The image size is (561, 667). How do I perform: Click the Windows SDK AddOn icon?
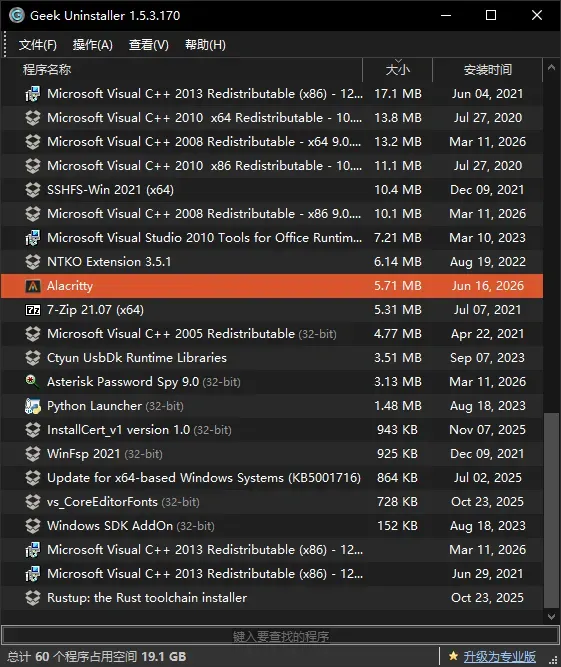coord(33,526)
